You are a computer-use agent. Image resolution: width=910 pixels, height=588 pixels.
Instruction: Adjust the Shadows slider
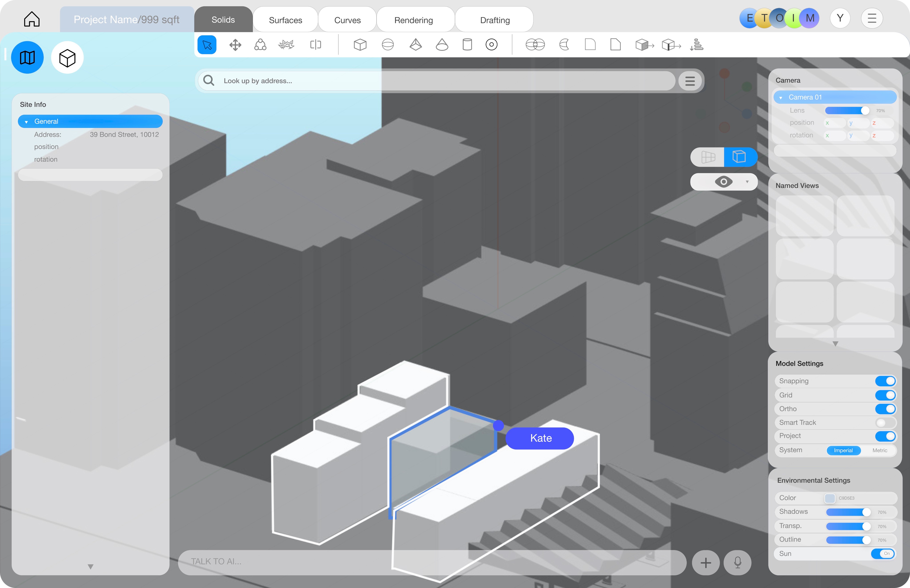pos(848,512)
